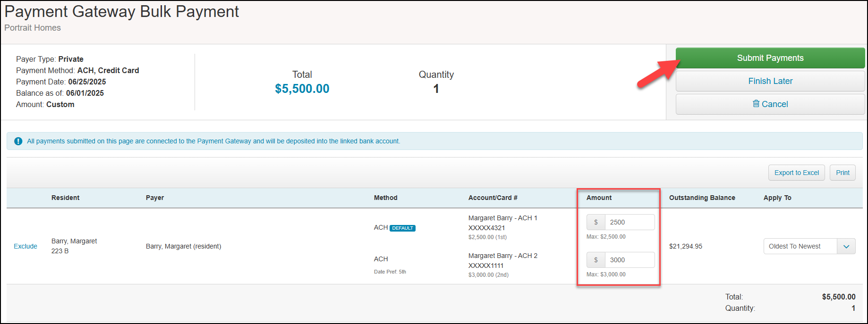Click the $5,500.00 total in summary header
Image resolution: width=868 pixels, height=324 pixels.
[x=302, y=89]
